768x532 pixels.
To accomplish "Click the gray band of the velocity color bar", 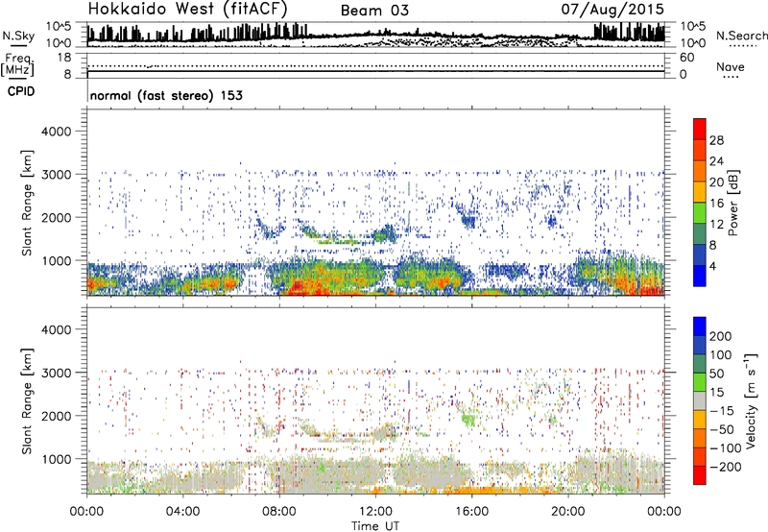I will click(700, 401).
